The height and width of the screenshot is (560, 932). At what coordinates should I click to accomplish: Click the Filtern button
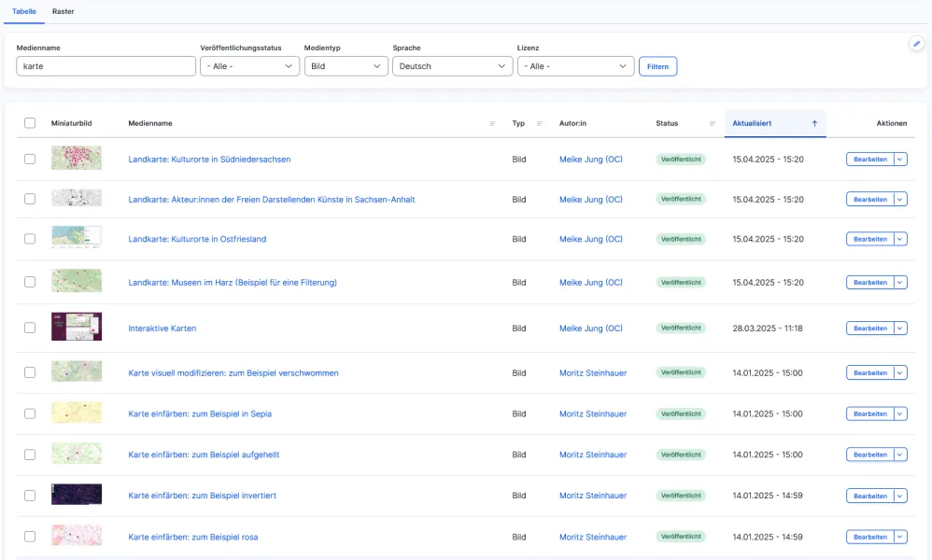(658, 66)
